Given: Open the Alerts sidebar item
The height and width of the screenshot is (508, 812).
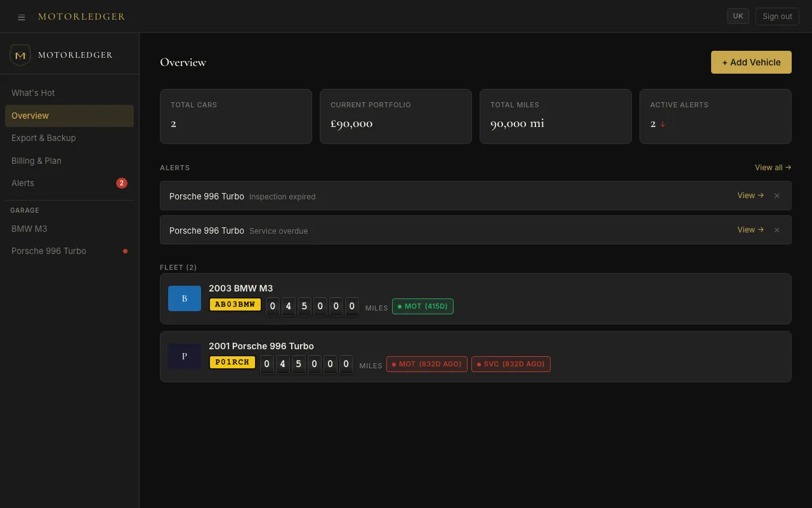Looking at the screenshot, I should click(70, 183).
